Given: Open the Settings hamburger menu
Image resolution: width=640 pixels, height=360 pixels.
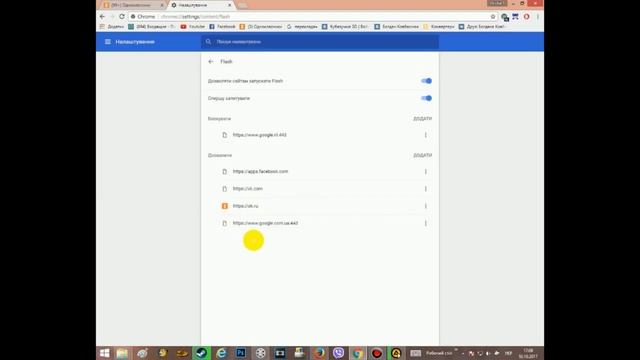Looking at the screenshot, I should coord(108,42).
